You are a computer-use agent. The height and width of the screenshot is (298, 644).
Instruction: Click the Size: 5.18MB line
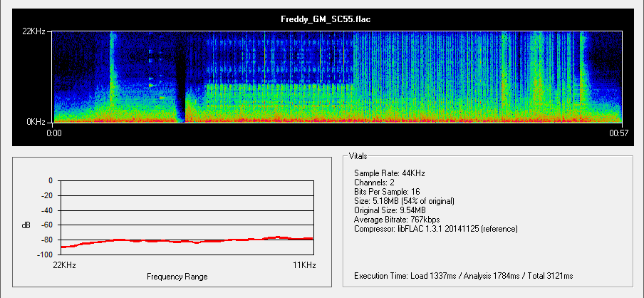pyautogui.click(x=404, y=201)
